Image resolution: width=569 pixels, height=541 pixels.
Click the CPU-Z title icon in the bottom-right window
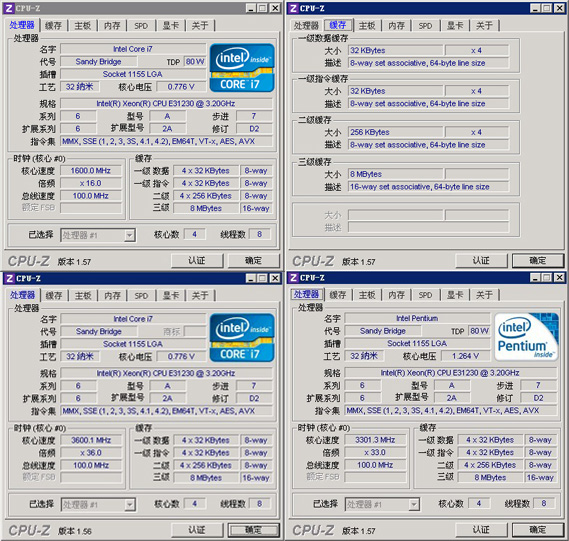(294, 278)
